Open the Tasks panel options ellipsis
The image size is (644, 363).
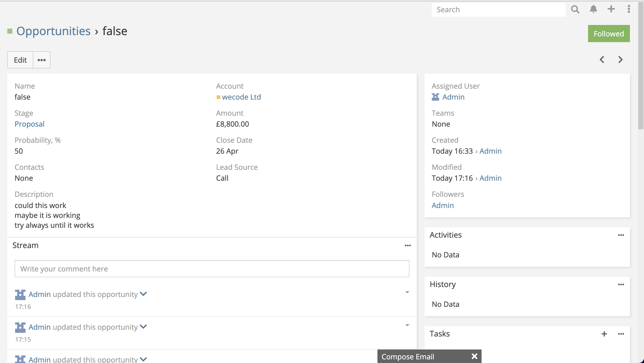pos(621,334)
